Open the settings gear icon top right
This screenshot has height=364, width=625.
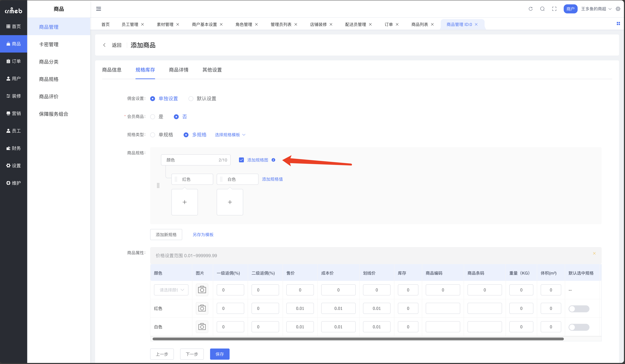(x=618, y=9)
